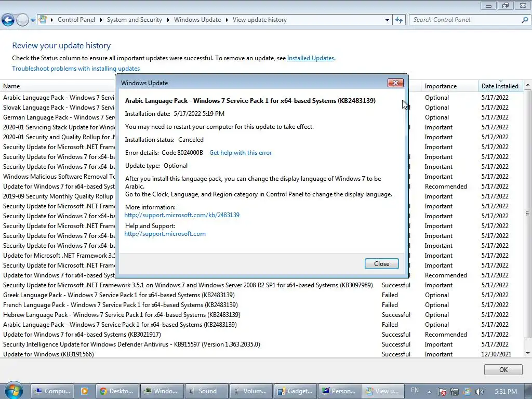Screen dimensions: 532x399
Task: Click the Windows Update tray icon
Action: point(467,392)
